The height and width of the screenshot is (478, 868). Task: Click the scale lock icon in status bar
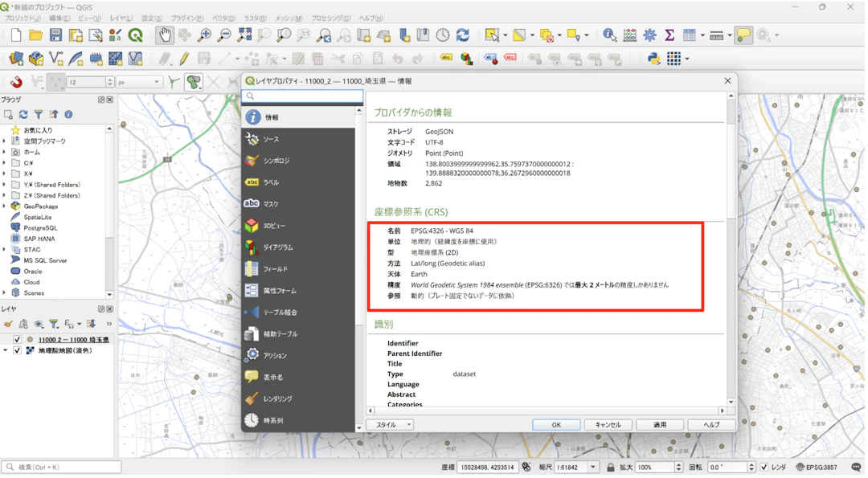pos(610,468)
